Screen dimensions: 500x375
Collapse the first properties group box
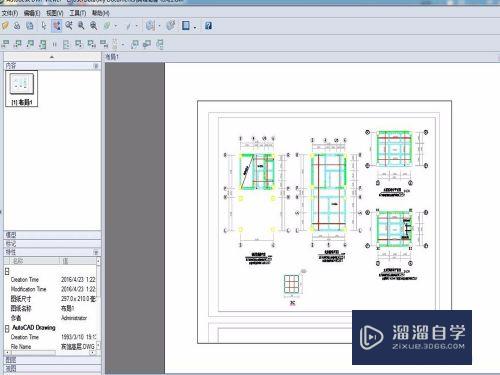[x=7, y=271]
